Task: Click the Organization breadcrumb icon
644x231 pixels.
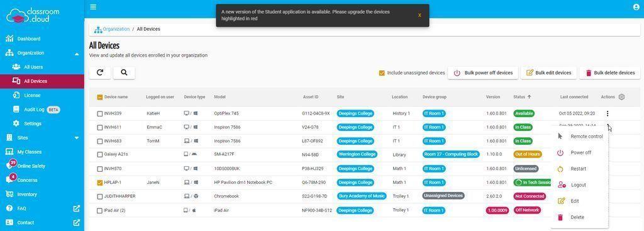Action: [x=97, y=30]
